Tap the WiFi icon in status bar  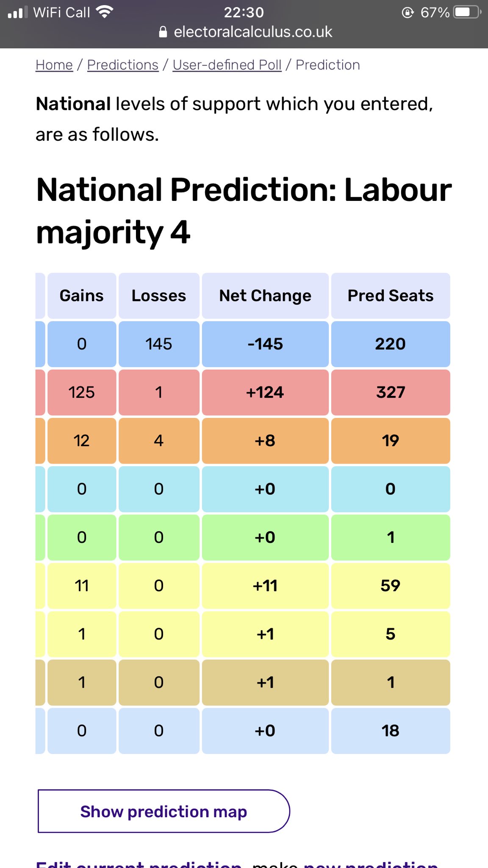pos(104,12)
